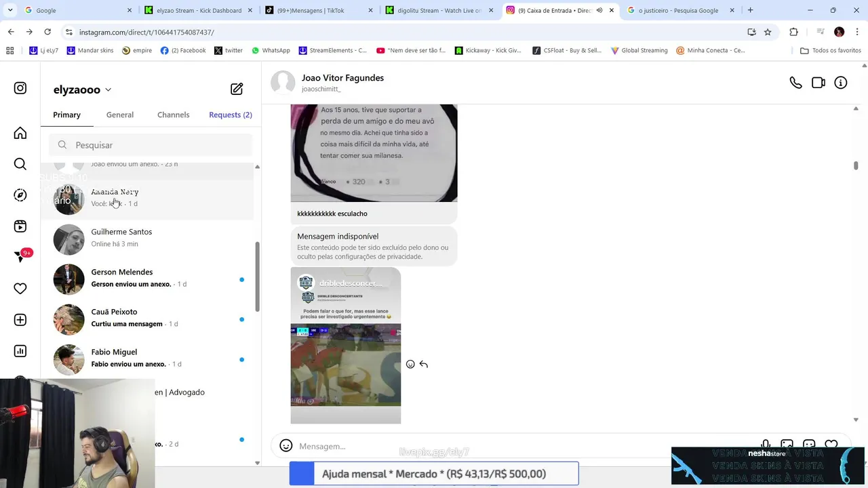Viewport: 868px width, 488px height.
Task: Open apps grid in bookmarks bar
Action: (9, 50)
